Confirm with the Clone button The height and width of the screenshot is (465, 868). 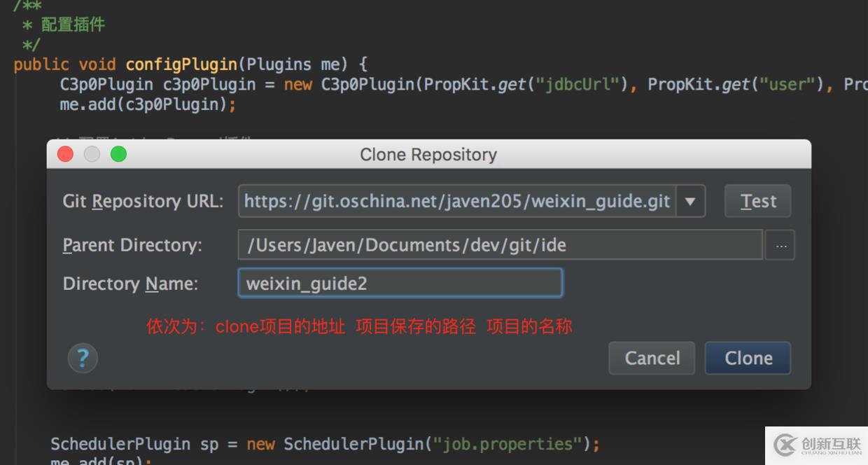[748, 358]
